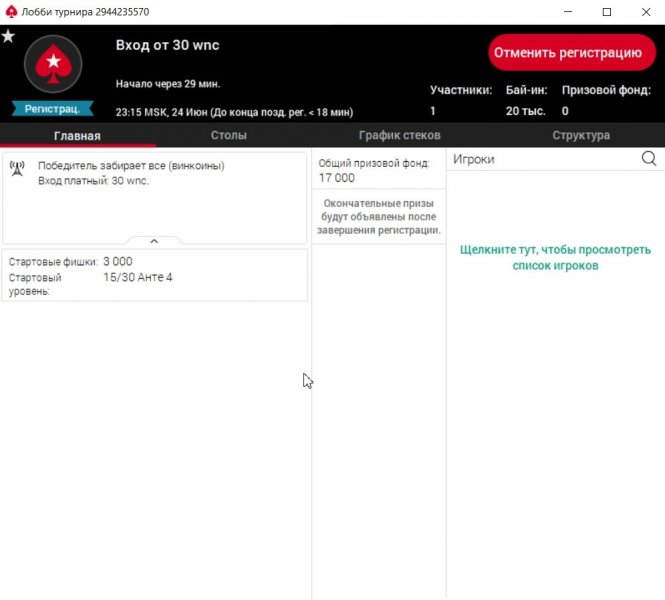Switch to the Главная tab
Screen dimensions: 665x600
[77, 135]
